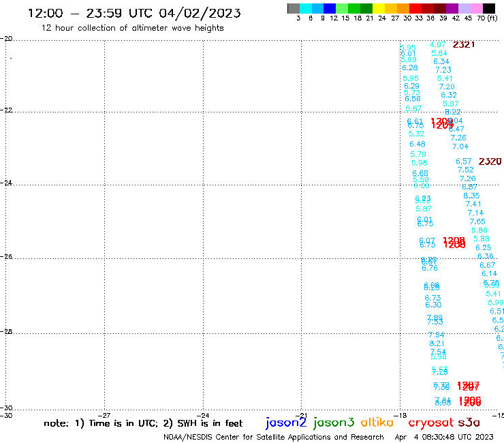Click the generation timestamp 'Apr 4 08:30:48 UTC 2023'
Image resolution: width=504 pixels, height=443 pixels.
tap(444, 437)
